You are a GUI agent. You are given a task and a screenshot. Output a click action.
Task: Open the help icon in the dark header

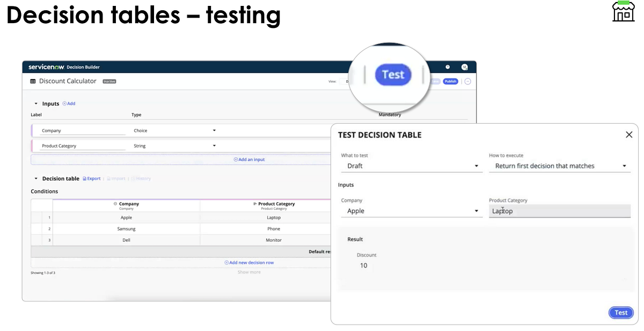tap(448, 67)
